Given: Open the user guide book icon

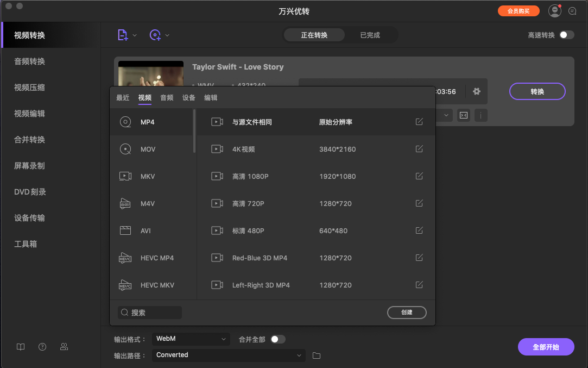Looking at the screenshot, I should (20, 347).
